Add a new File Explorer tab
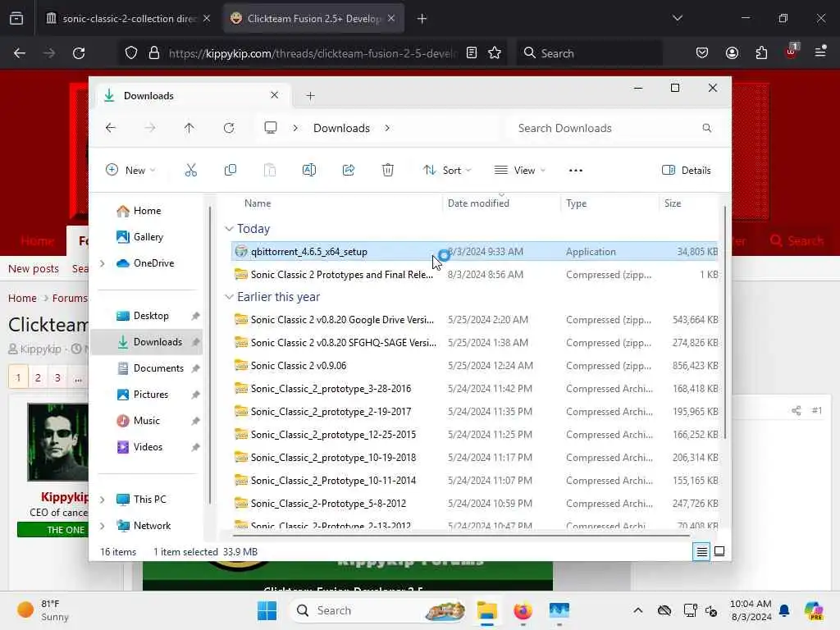The width and height of the screenshot is (840, 630). tap(310, 96)
